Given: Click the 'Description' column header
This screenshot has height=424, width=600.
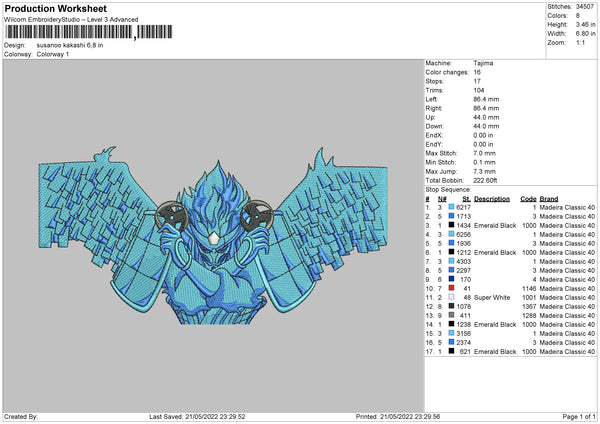Looking at the screenshot, I should 492,199.
